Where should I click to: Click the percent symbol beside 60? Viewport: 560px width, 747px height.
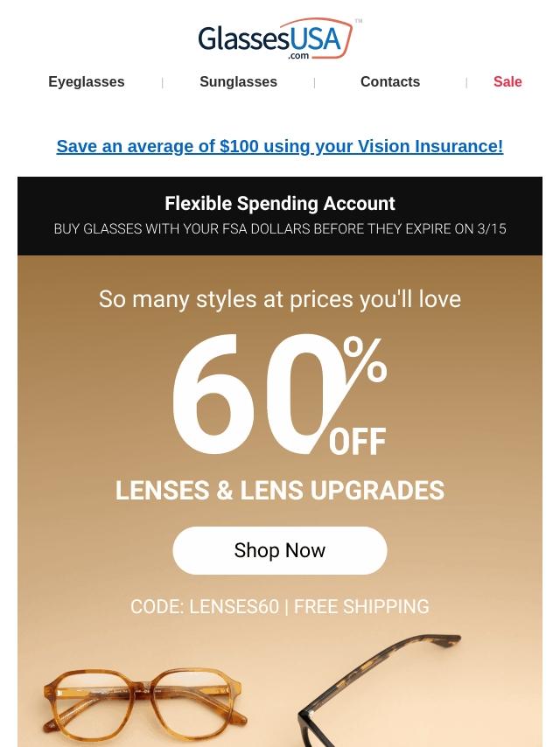365,360
